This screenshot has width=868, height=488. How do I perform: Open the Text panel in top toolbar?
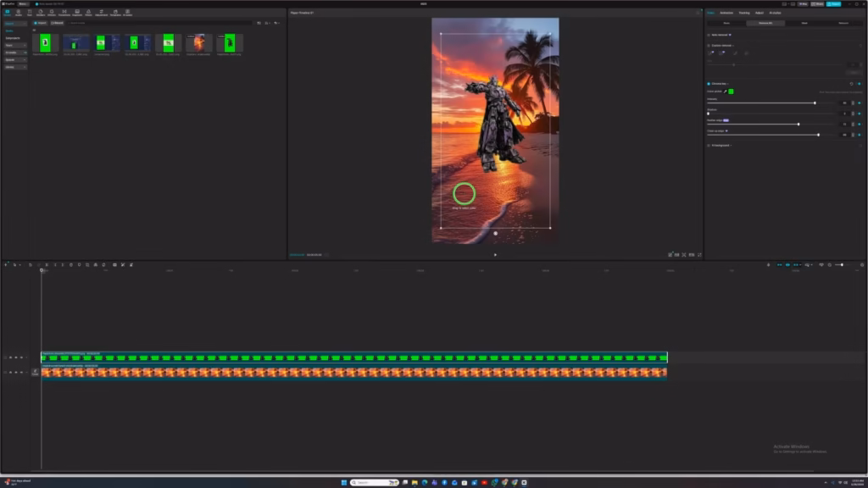[30, 13]
